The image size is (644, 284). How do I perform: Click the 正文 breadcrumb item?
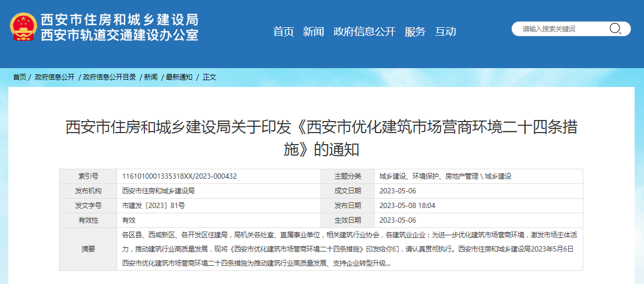[209, 77]
